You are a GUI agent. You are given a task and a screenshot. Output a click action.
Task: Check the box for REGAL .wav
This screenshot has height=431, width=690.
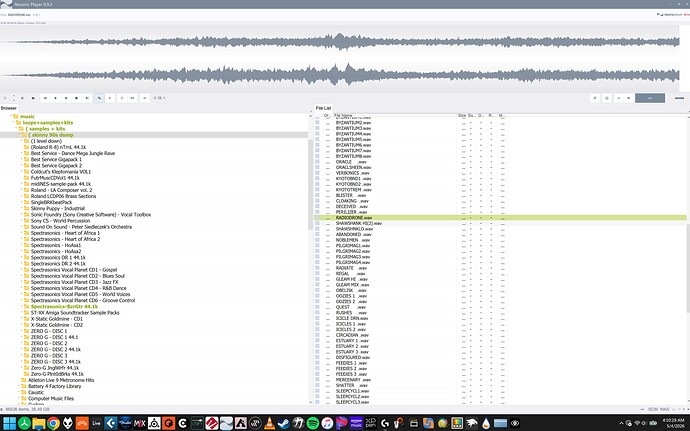tap(317, 273)
